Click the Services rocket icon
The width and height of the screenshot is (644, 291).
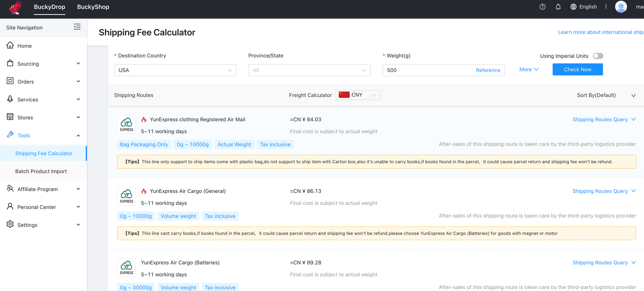(10, 99)
